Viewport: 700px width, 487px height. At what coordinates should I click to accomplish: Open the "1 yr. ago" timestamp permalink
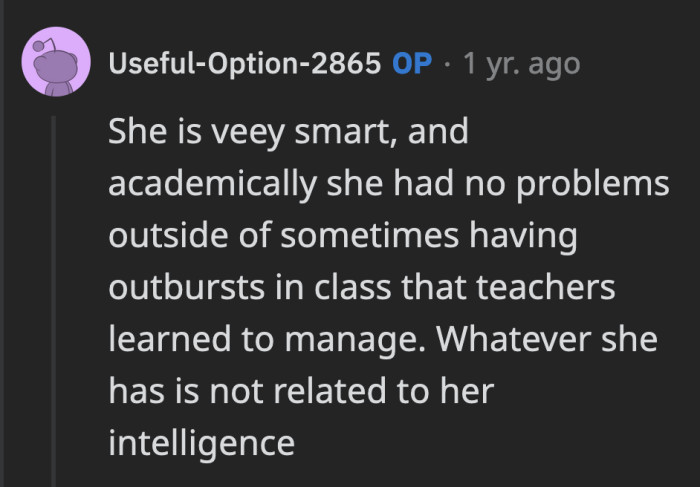click(x=522, y=64)
